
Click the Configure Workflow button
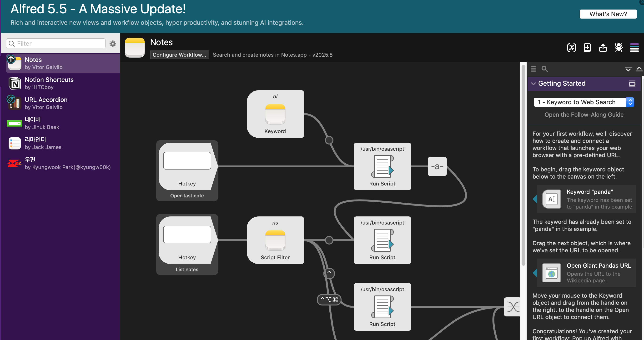click(180, 55)
